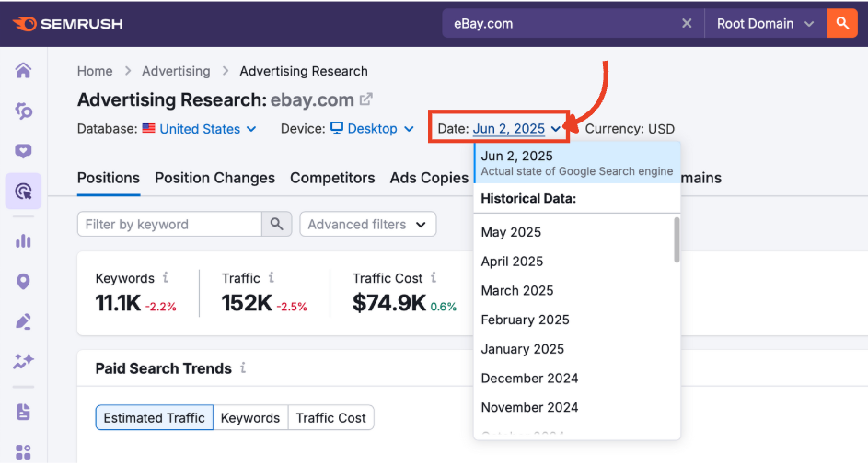
Task: Select Jun 2, 2025 actual state option
Action: click(577, 163)
